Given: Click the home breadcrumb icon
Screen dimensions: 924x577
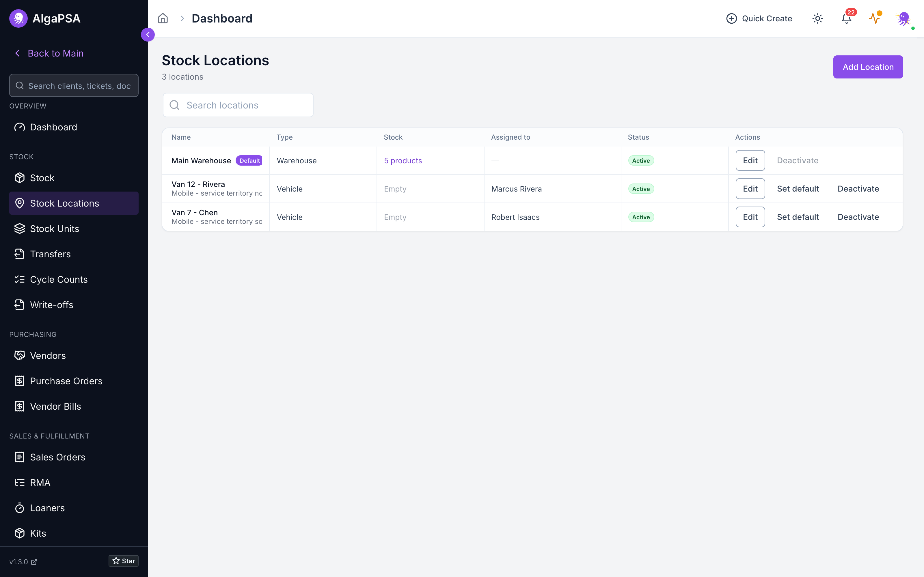Looking at the screenshot, I should (x=163, y=18).
